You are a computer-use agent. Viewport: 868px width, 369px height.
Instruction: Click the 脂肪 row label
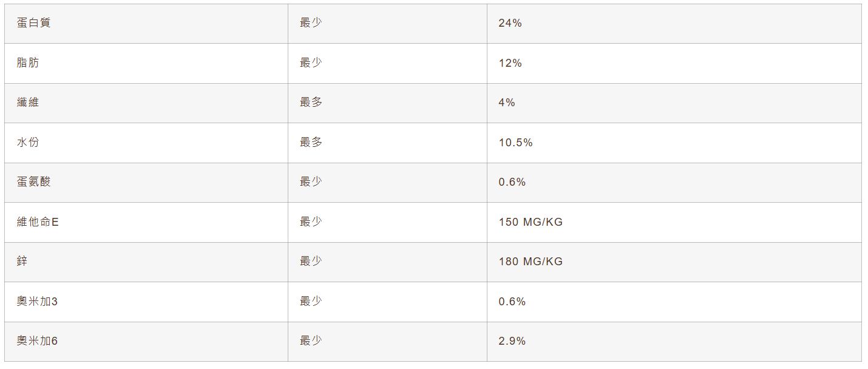pos(28,63)
